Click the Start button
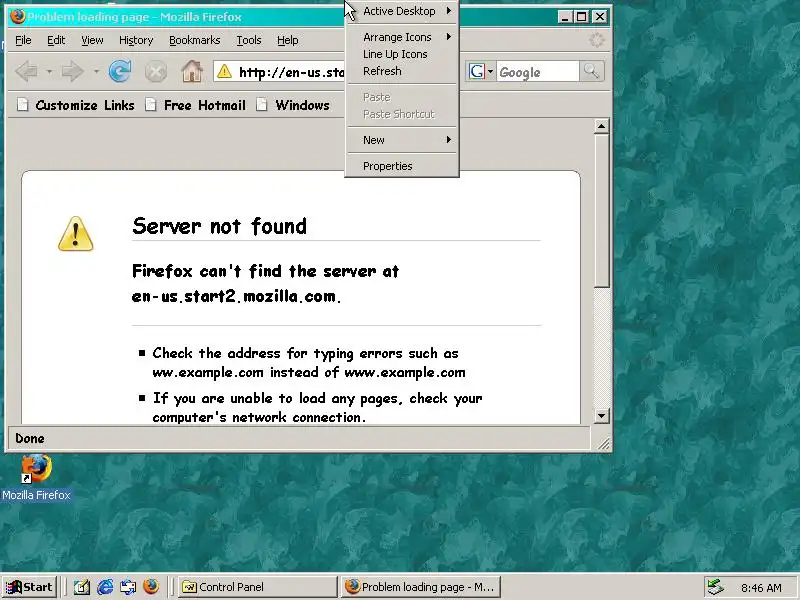Screen dimensions: 800x600 (x=29, y=587)
